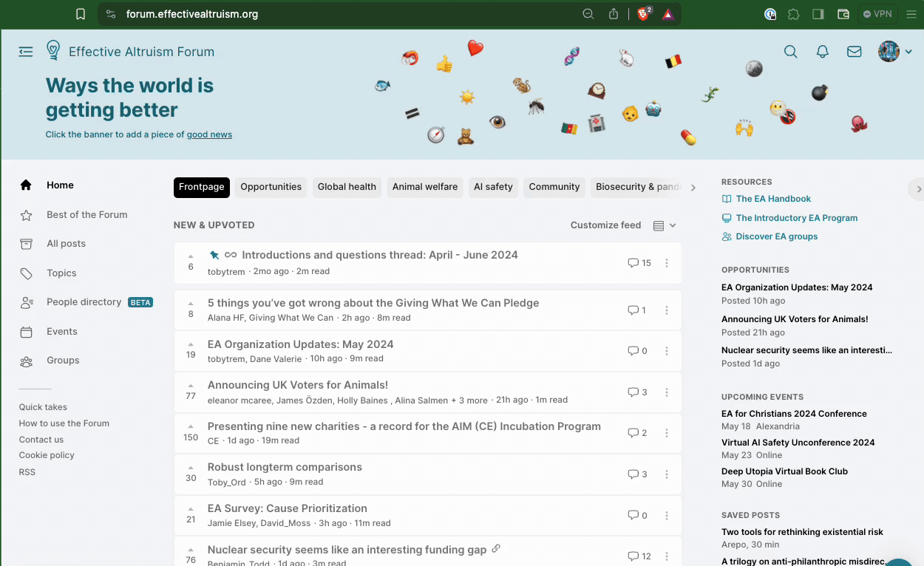Click the lizard emoji in the banner
924x566 pixels.
coord(710,95)
